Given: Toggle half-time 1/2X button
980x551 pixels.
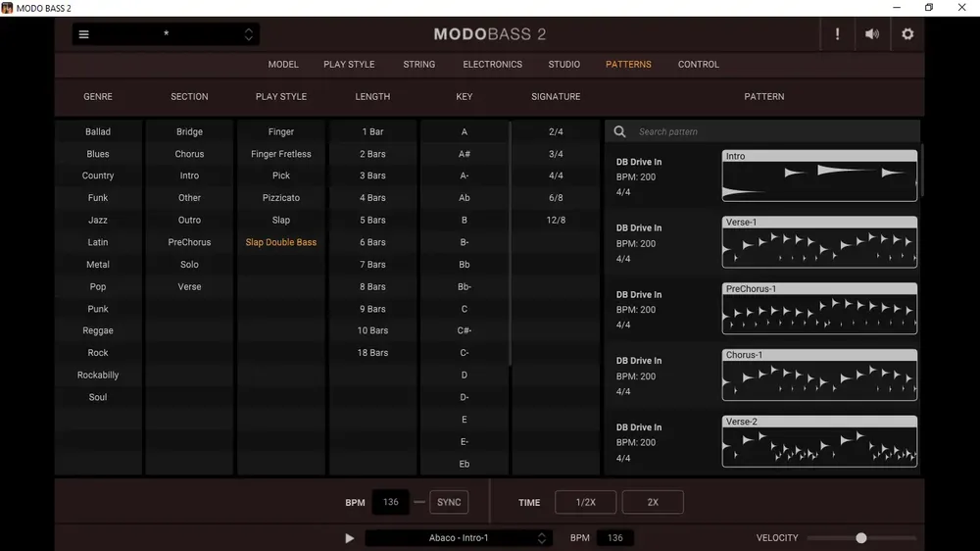Looking at the screenshot, I should click(x=586, y=502).
